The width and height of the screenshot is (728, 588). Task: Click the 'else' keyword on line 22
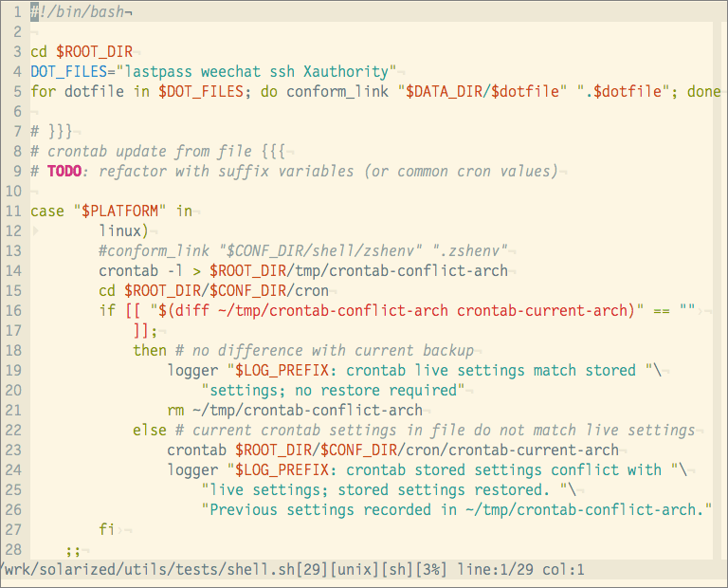pos(149,430)
